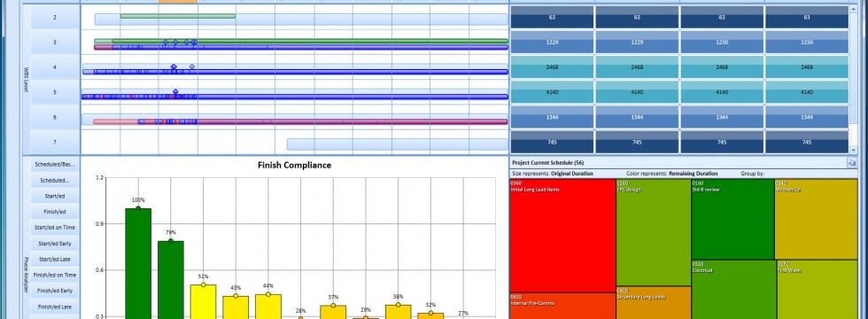Select WBS Level 3 row header
This screenshot has height=319, width=868.
(55, 43)
